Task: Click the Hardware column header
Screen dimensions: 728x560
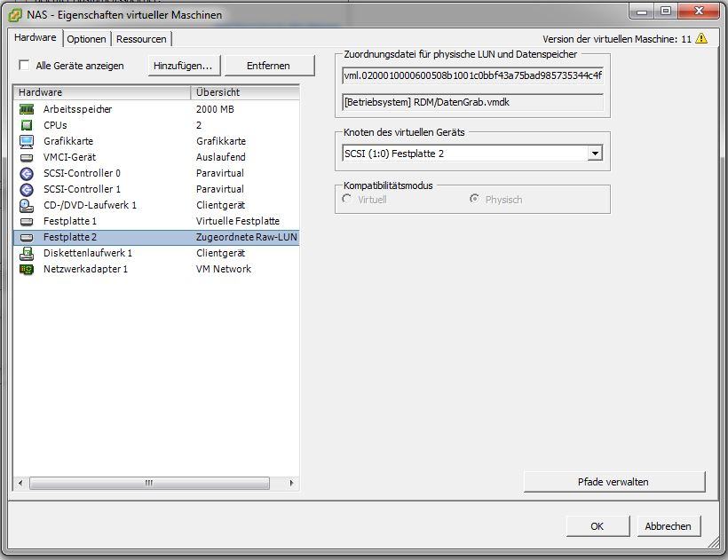Action: tap(102, 92)
